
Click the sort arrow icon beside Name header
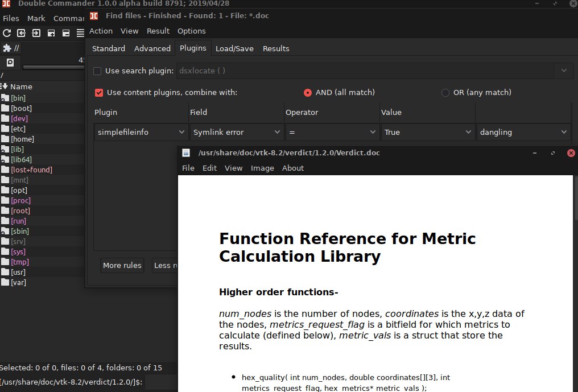4,86
